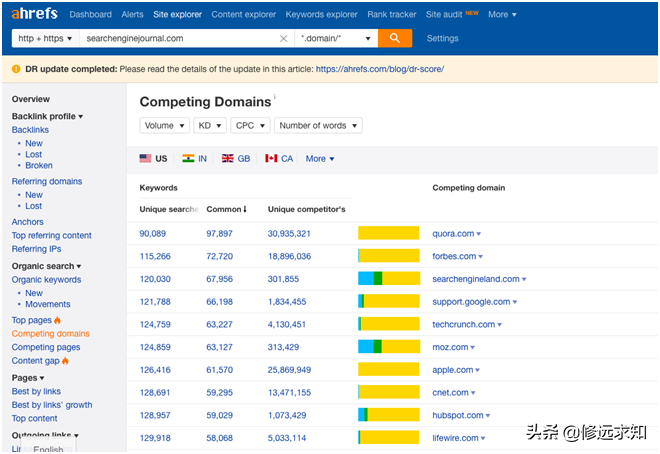660x454 pixels.
Task: Click the flame icon beside Content gap
Action: (x=65, y=361)
